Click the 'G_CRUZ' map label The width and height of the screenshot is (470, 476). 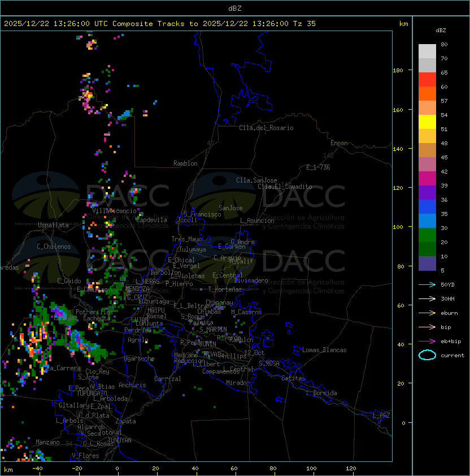tap(137, 297)
